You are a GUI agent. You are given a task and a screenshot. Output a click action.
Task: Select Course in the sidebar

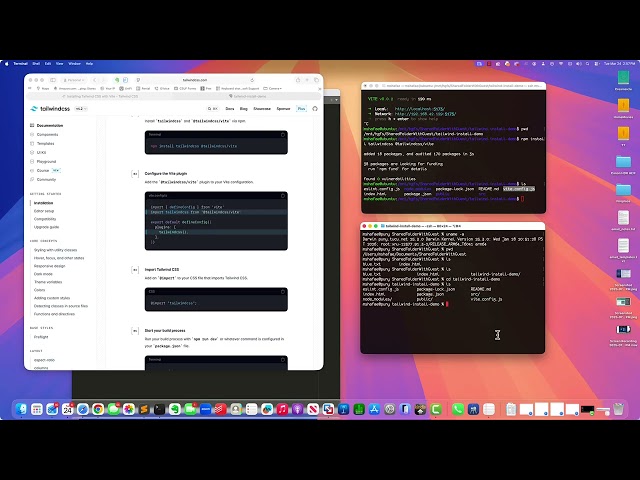tap(45, 170)
